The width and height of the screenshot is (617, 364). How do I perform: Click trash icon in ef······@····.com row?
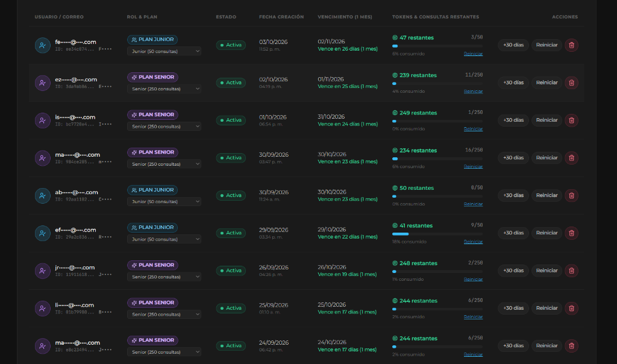coord(571,233)
